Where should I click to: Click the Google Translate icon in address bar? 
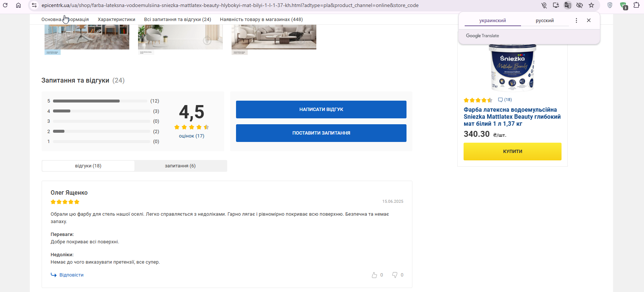coord(567,5)
